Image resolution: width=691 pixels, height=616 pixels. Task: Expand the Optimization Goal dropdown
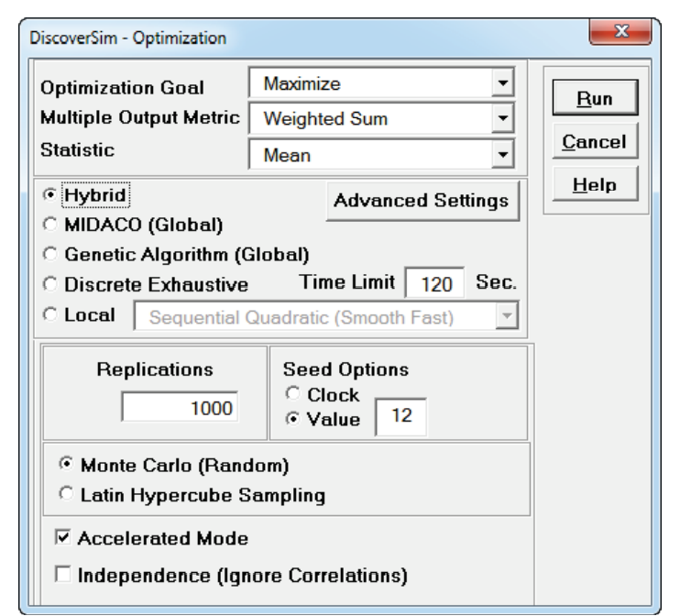pyautogui.click(x=500, y=84)
